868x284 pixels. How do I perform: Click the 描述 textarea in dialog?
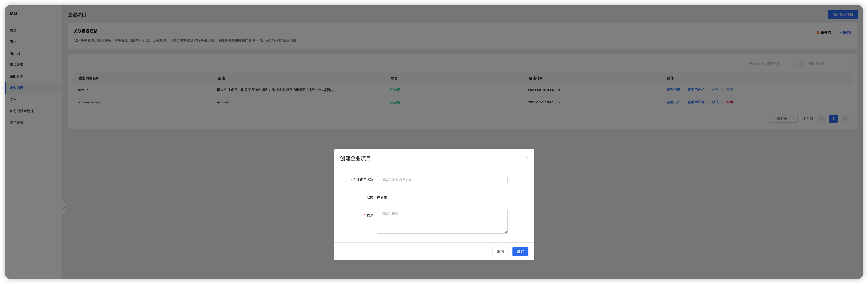(x=442, y=222)
